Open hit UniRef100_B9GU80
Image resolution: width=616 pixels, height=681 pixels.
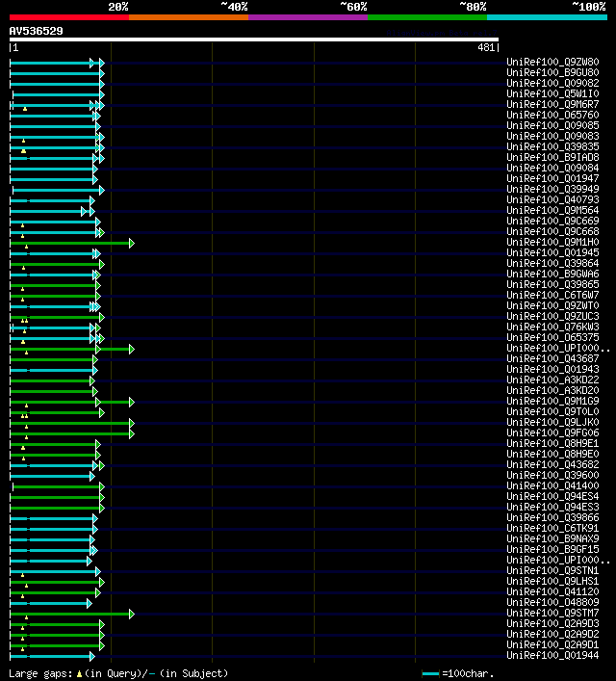[552, 72]
